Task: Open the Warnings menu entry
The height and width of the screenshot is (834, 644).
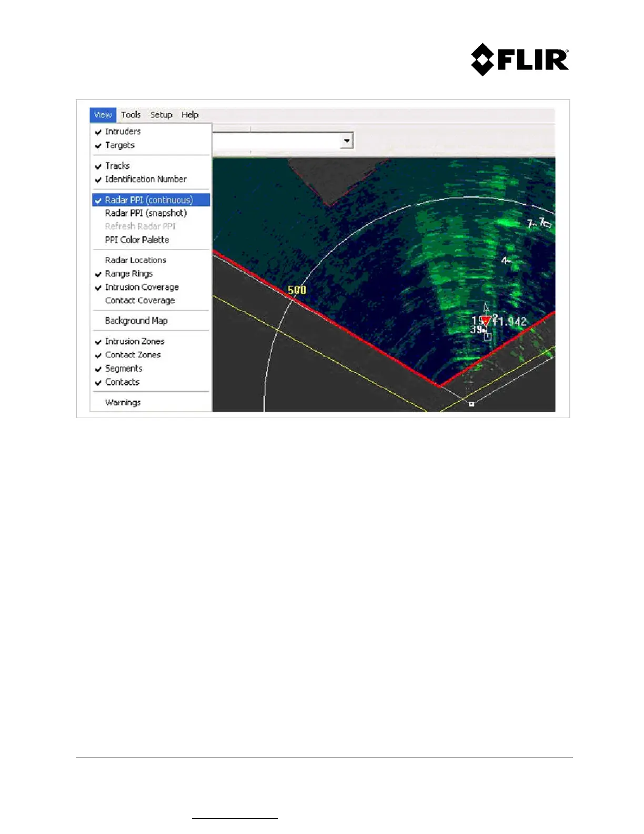Action: pyautogui.click(x=151, y=403)
